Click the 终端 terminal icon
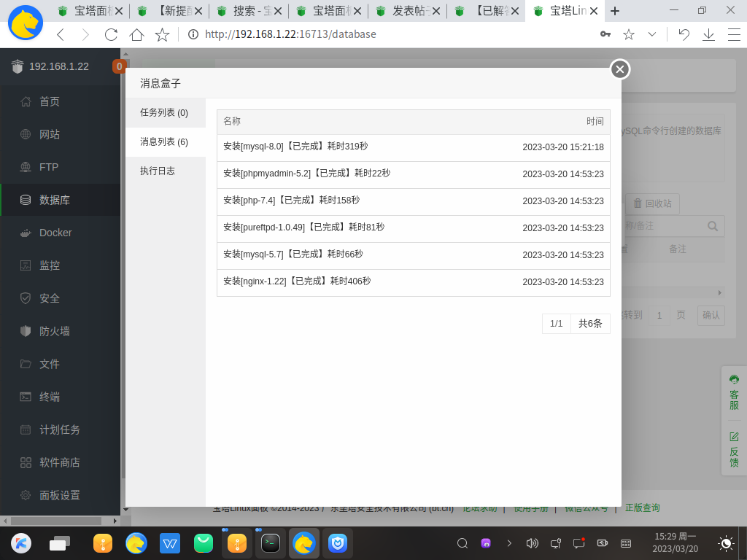Image resolution: width=747 pixels, height=560 pixels. coord(26,397)
